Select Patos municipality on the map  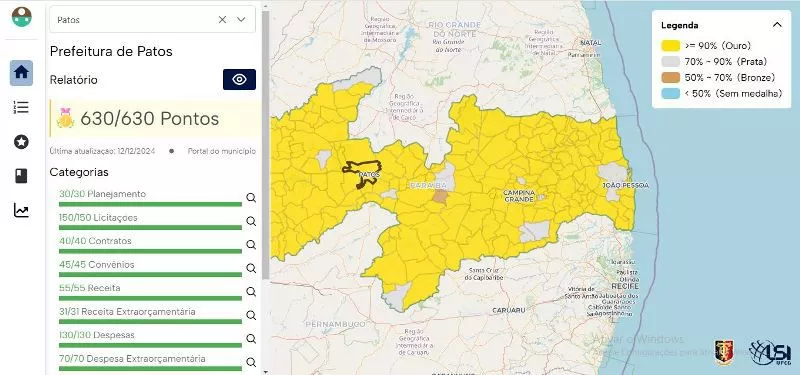[361, 174]
